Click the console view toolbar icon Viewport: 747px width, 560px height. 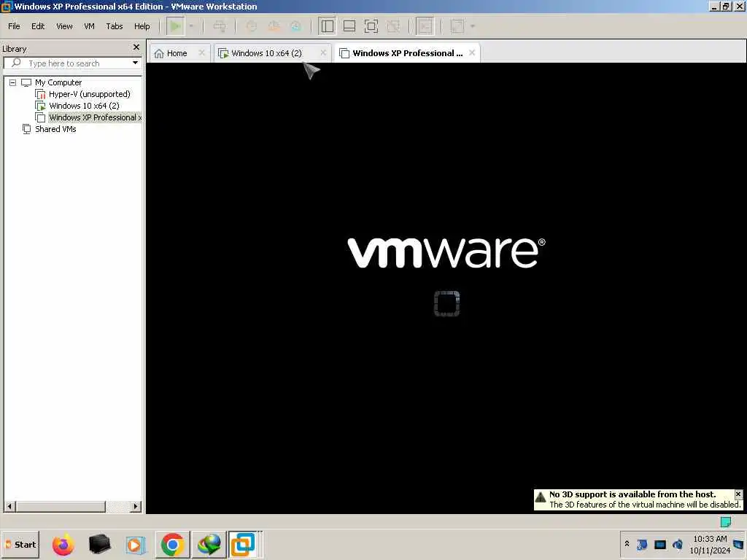(x=425, y=26)
